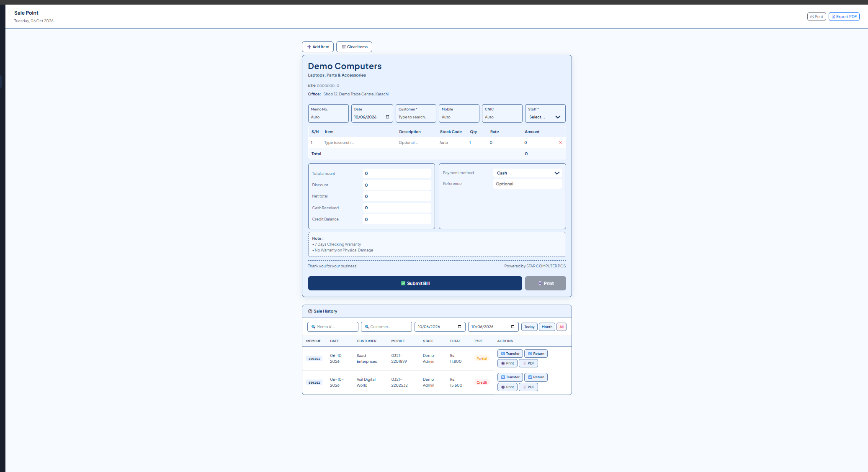868x472 pixels.
Task: Filter sale history by Month
Action: (x=547, y=327)
